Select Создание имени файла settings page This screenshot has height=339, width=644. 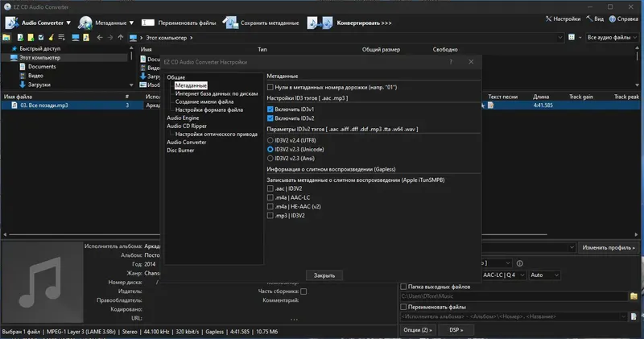(204, 101)
